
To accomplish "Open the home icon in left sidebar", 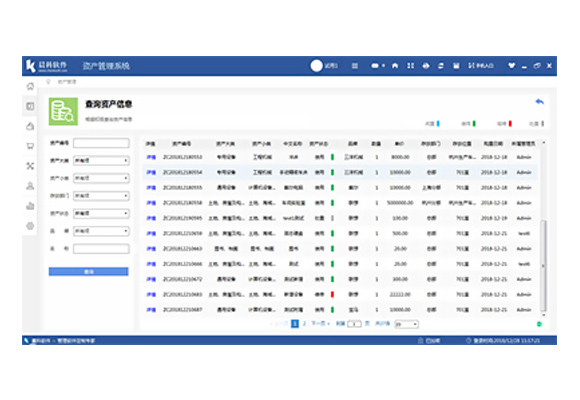I will 30,87.
